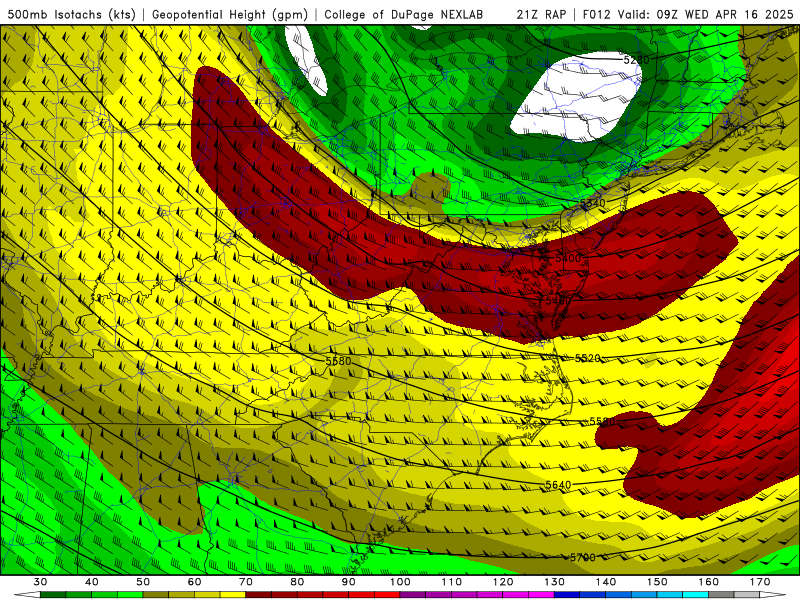This screenshot has width=800, height=600.
Task: Click the 5700 height contour label
Action: (x=583, y=558)
